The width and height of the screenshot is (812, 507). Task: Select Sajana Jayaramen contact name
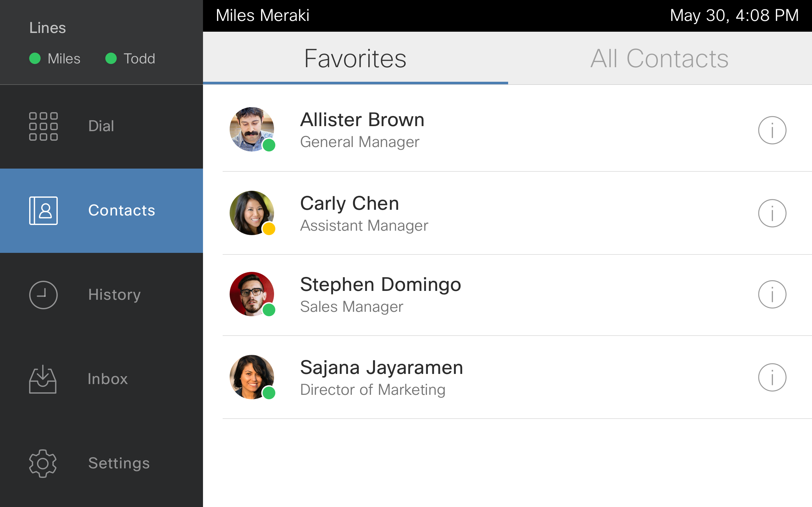(381, 368)
